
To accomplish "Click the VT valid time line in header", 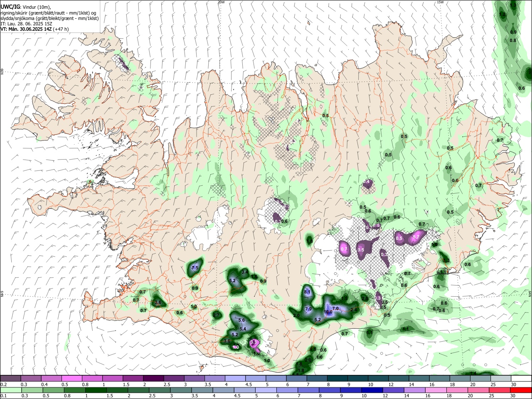I will [x=34, y=29].
